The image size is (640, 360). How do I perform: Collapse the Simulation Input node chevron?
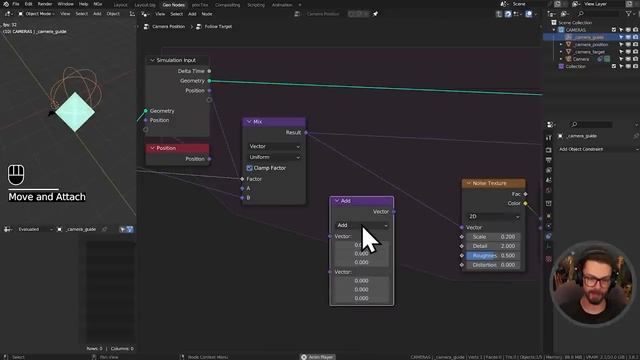point(152,60)
